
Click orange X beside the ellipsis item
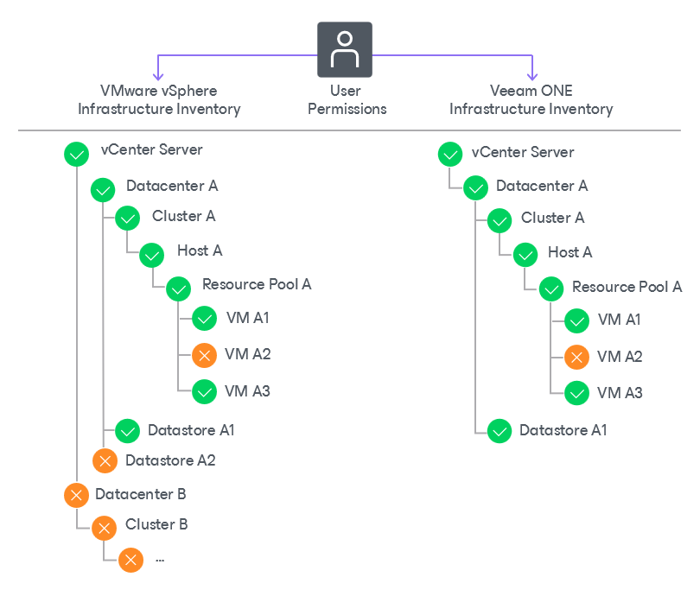(x=130, y=560)
